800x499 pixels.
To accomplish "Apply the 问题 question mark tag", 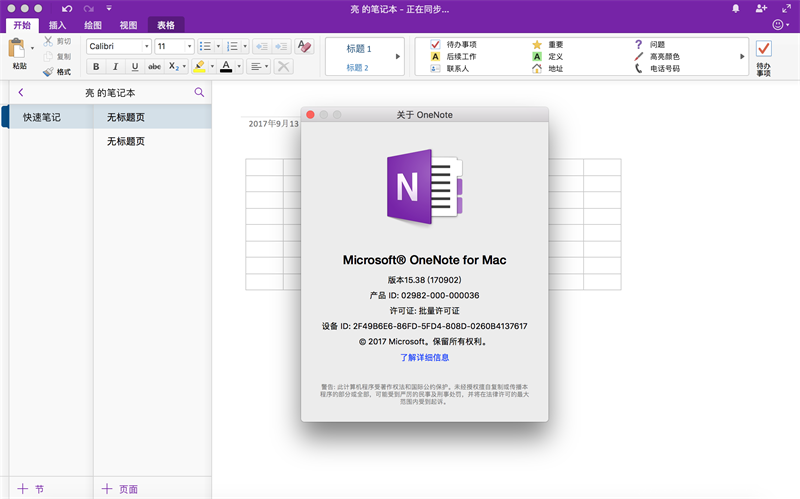I will [649, 44].
